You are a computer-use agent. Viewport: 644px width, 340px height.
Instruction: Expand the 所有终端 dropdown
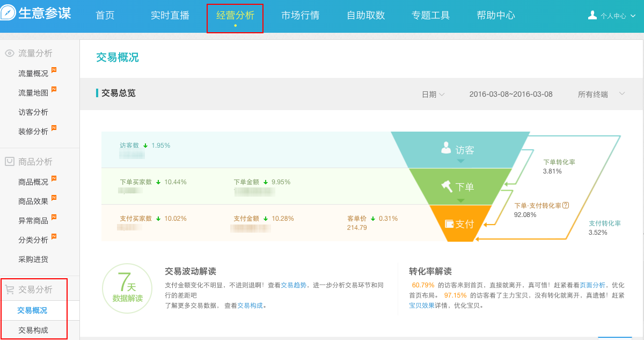pos(602,94)
